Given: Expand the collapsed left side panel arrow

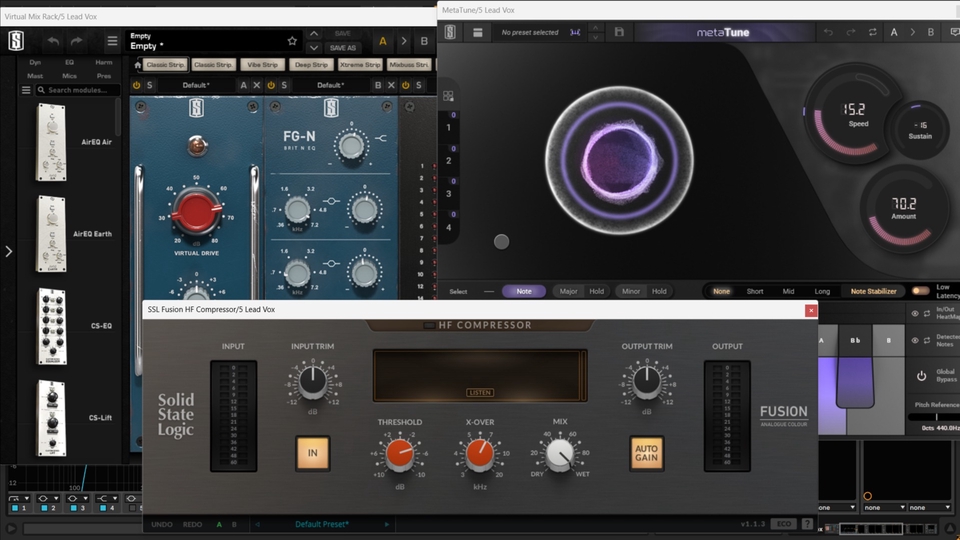Looking at the screenshot, I should click(x=9, y=251).
